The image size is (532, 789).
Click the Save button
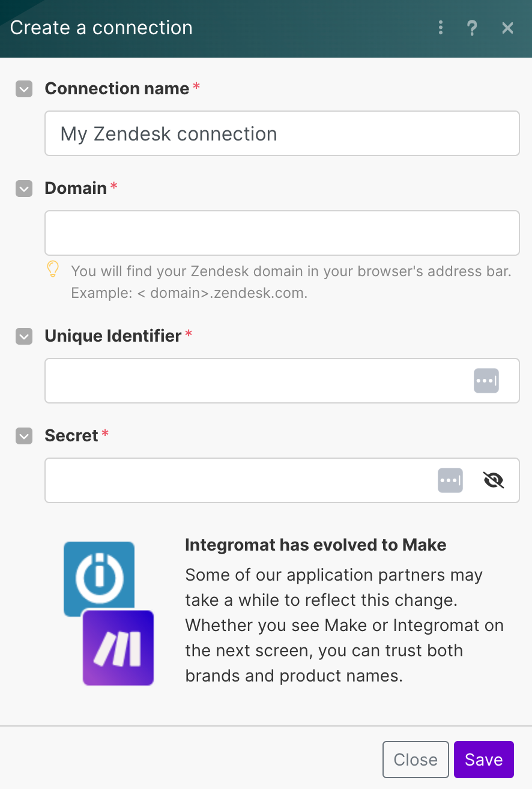(484, 760)
